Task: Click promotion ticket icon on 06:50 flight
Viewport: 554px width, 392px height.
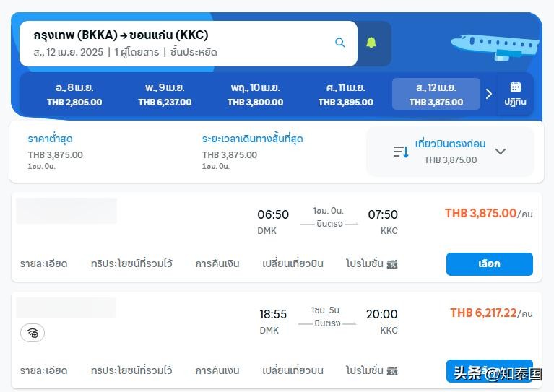Action: [392, 264]
